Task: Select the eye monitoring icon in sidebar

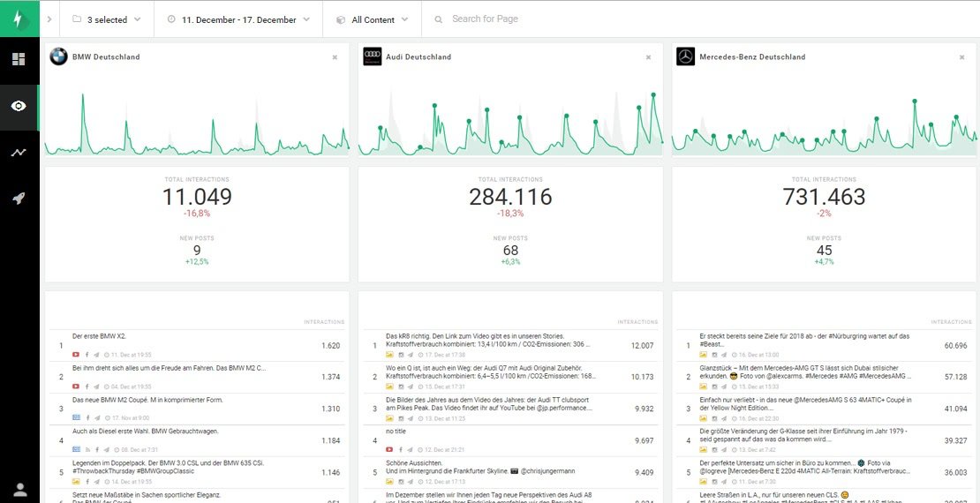Action: coord(19,106)
